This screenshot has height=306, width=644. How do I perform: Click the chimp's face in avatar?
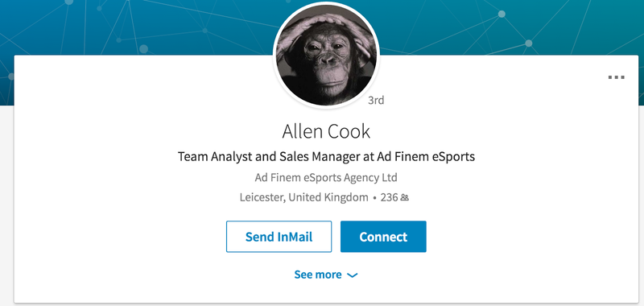point(328,62)
